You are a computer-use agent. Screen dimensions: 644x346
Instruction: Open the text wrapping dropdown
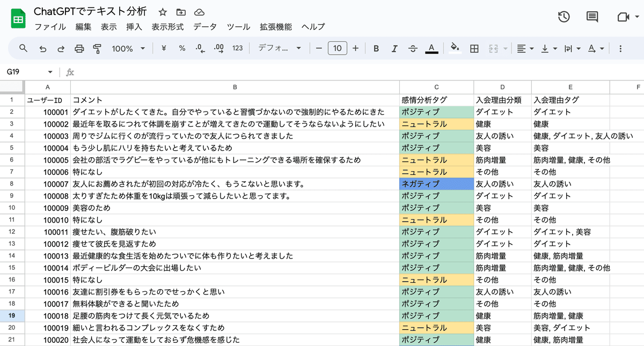point(573,48)
